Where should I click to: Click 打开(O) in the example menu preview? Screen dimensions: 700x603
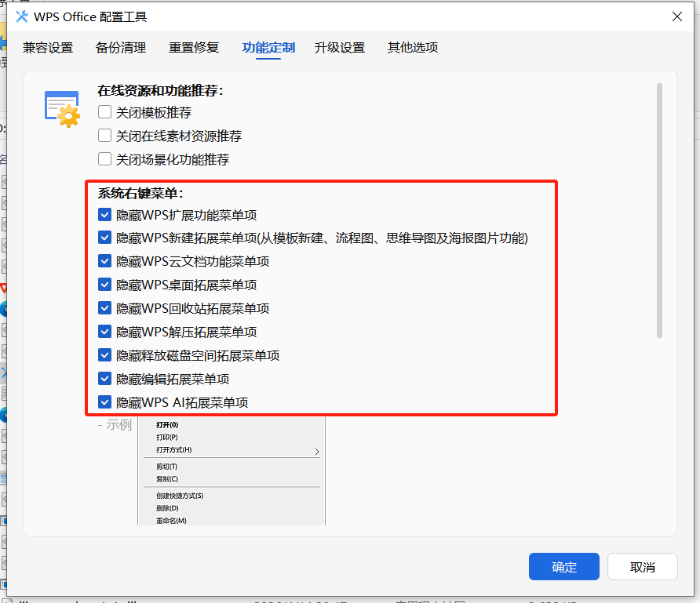click(x=167, y=424)
